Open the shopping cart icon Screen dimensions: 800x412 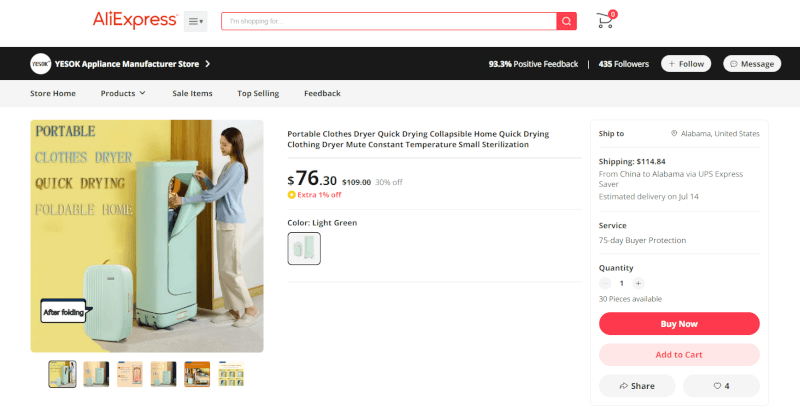point(606,20)
